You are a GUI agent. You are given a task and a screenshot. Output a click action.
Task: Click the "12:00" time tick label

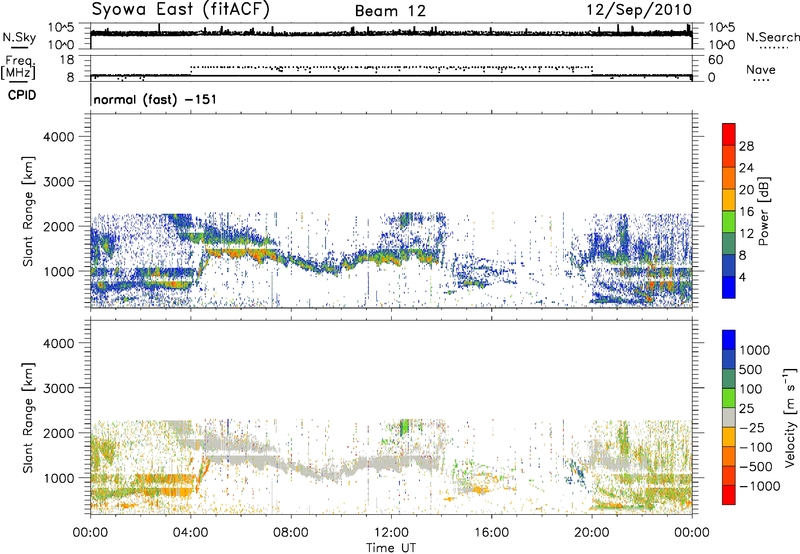click(x=391, y=533)
